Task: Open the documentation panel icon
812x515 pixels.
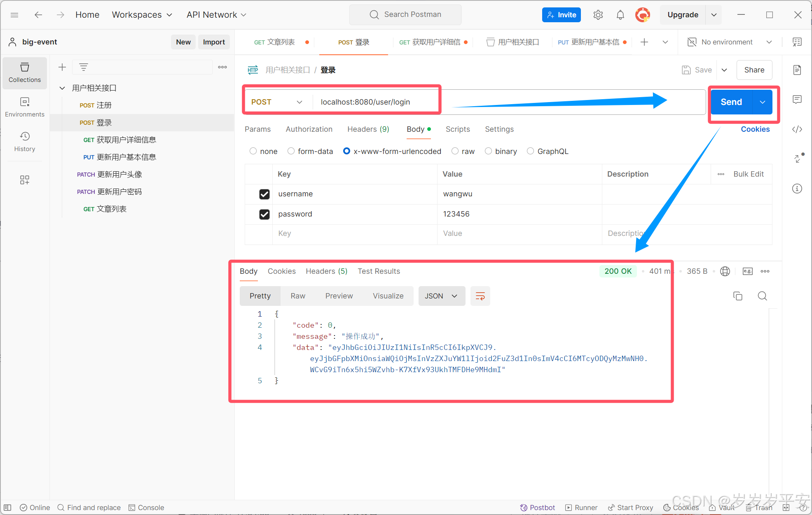Action: point(797,70)
